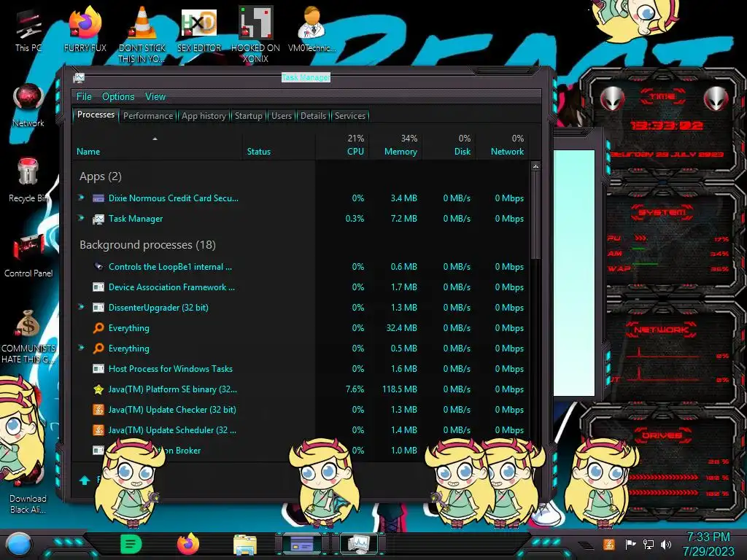
Task: Open the File menu
Action: [x=84, y=97]
